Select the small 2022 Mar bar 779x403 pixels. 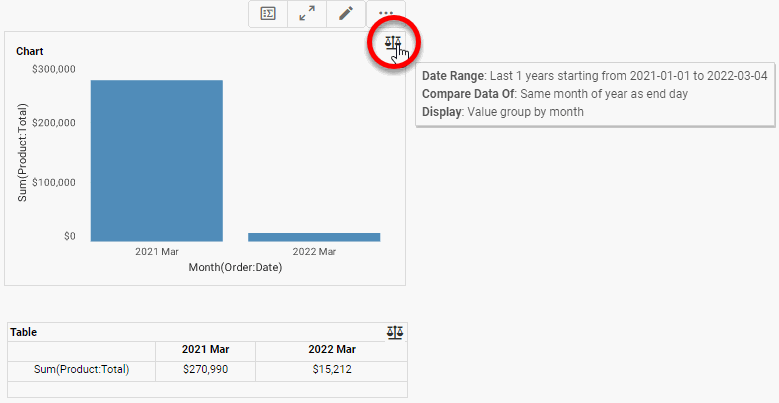pos(314,237)
